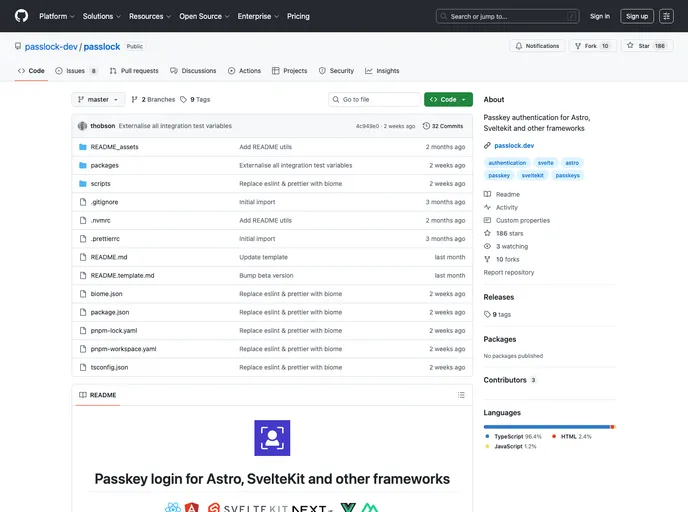Open the README outline icon
The height and width of the screenshot is (512, 688).
(x=460, y=395)
